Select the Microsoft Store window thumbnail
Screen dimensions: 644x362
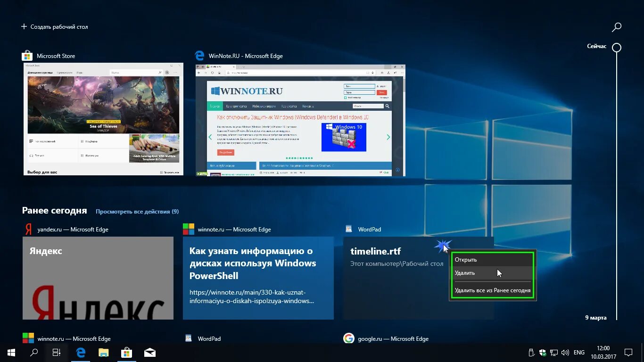pos(103,119)
